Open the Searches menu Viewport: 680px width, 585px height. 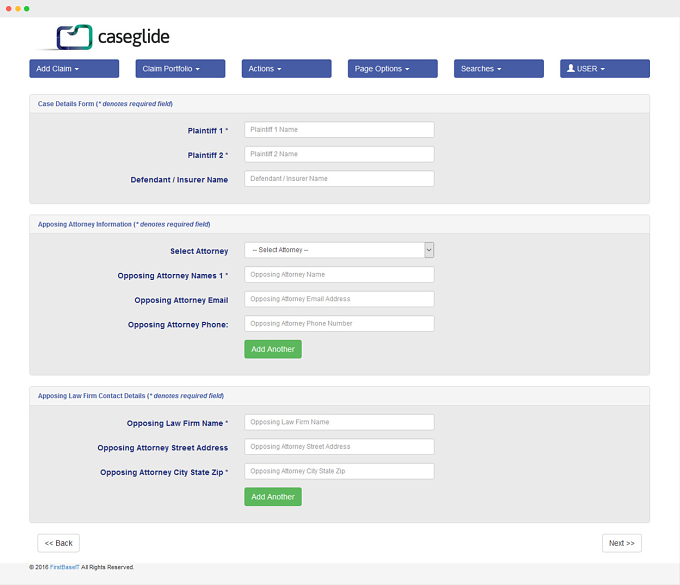coord(499,69)
